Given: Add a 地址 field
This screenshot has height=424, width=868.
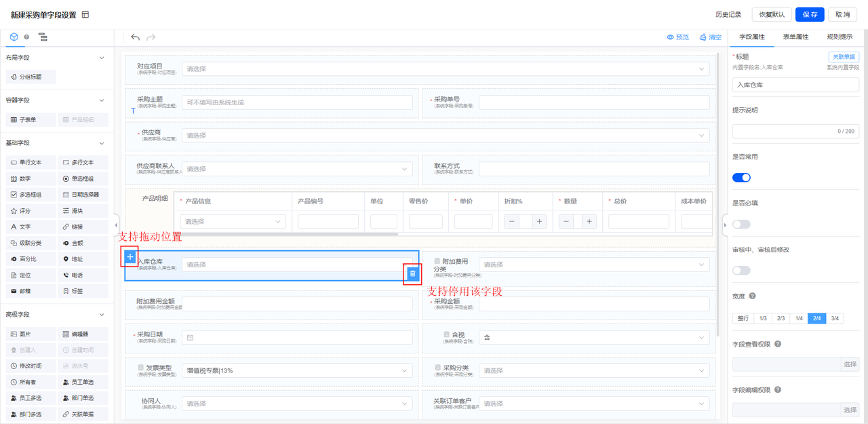Looking at the screenshot, I should [x=83, y=259].
